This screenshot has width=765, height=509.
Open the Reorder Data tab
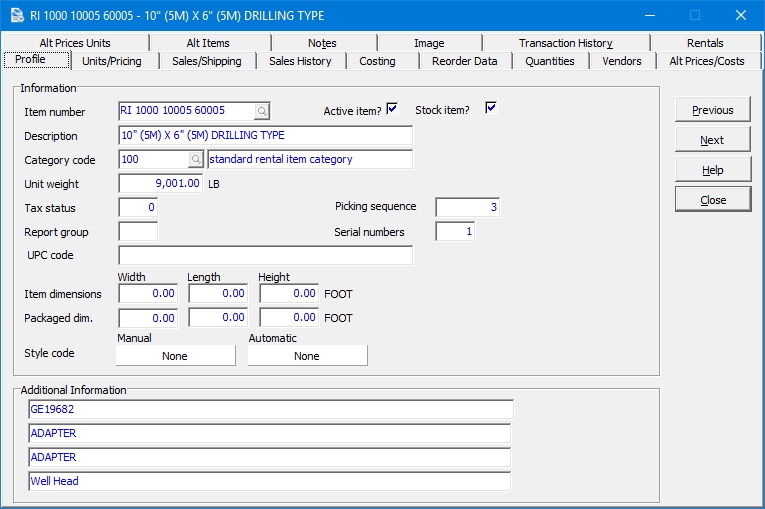coord(464,61)
